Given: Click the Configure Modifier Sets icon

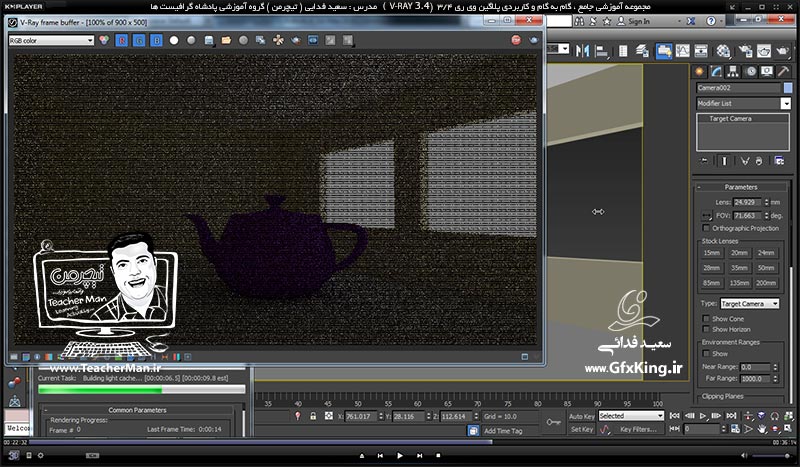Looking at the screenshot, I should [779, 161].
